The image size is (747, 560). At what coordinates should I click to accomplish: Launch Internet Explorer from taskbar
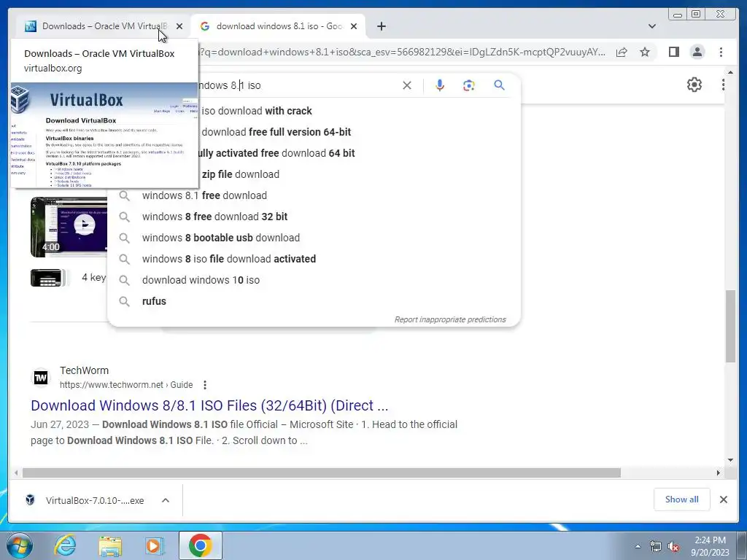coord(65,545)
